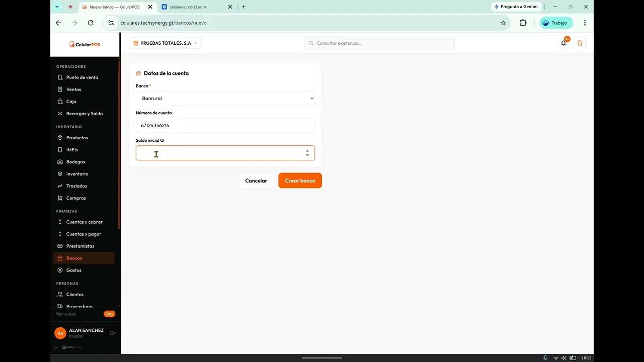Open the Banco dropdown showing Banrural
Image resolution: width=644 pixels, height=362 pixels.
pyautogui.click(x=225, y=99)
